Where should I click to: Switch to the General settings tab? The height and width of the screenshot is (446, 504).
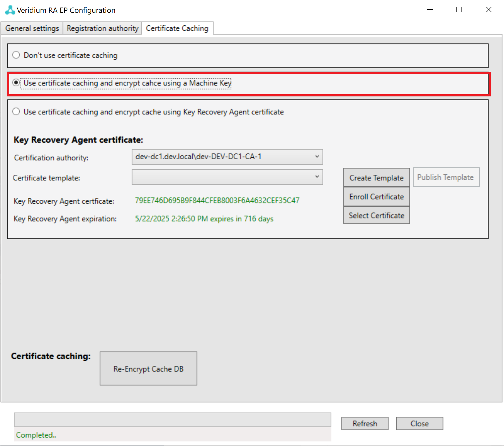32,29
